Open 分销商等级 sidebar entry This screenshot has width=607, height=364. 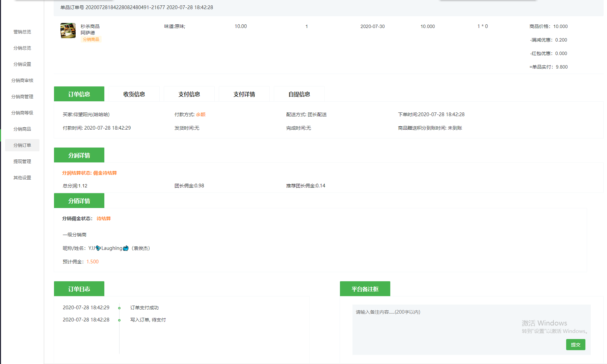point(22,113)
